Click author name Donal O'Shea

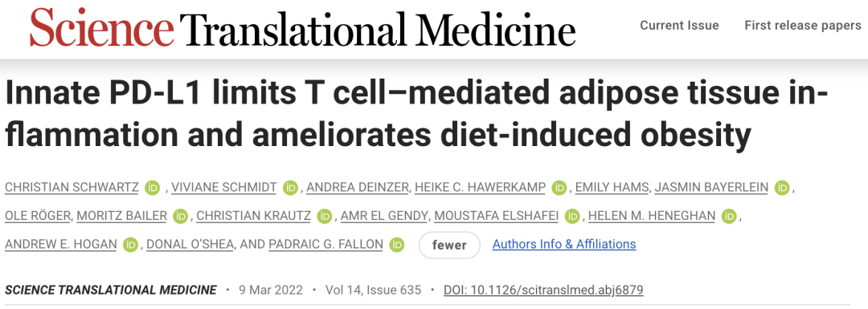pos(190,244)
